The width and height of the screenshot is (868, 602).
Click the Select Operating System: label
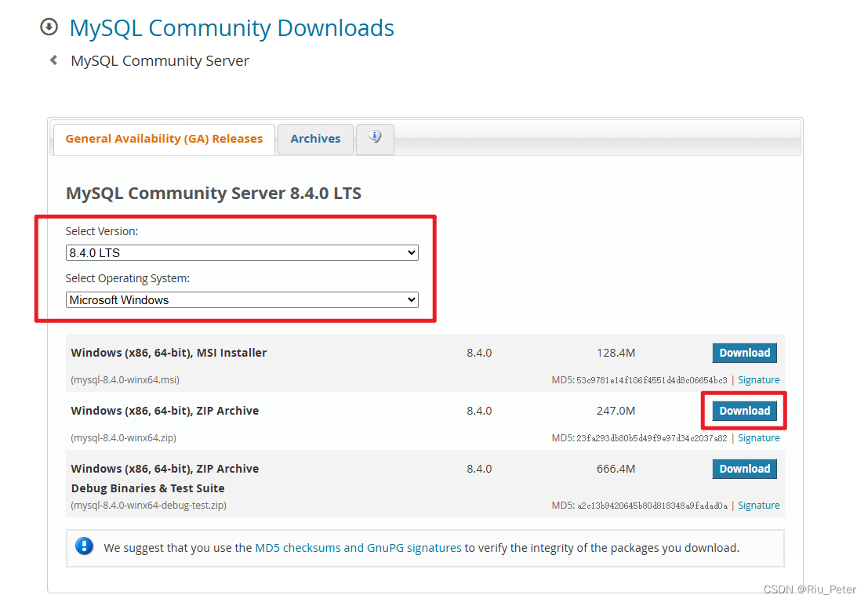(127, 278)
